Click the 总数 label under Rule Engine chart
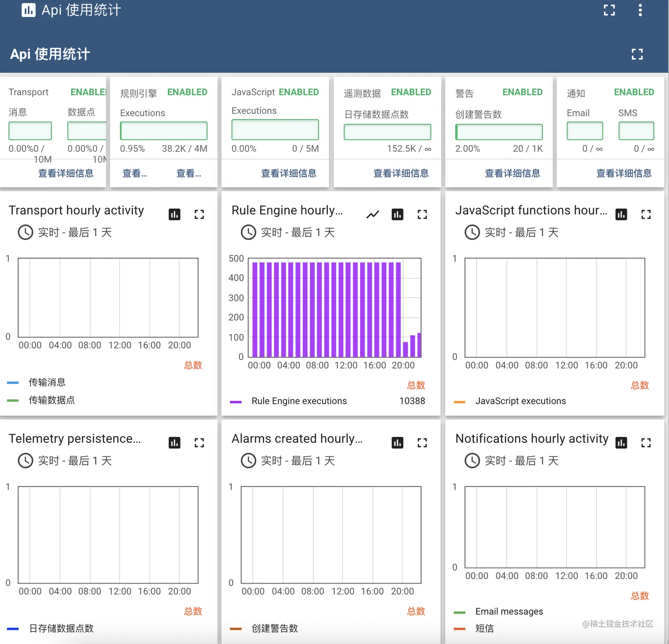 tap(416, 385)
